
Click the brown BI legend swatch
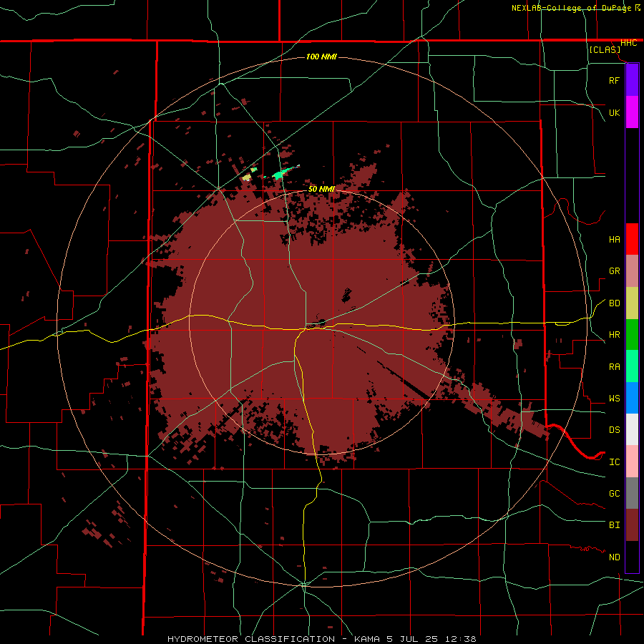(x=632, y=525)
